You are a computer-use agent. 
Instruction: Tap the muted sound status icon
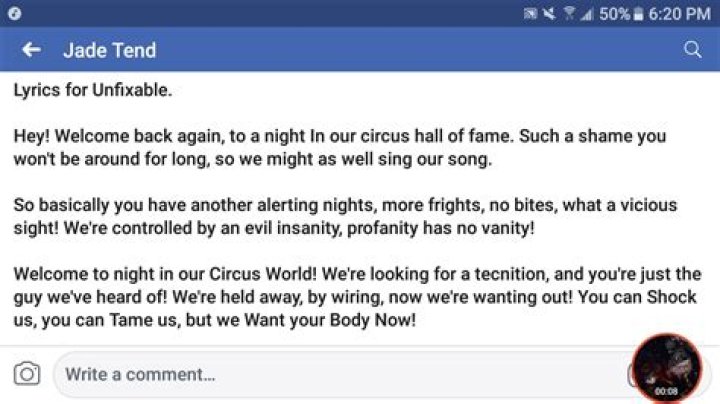click(549, 14)
